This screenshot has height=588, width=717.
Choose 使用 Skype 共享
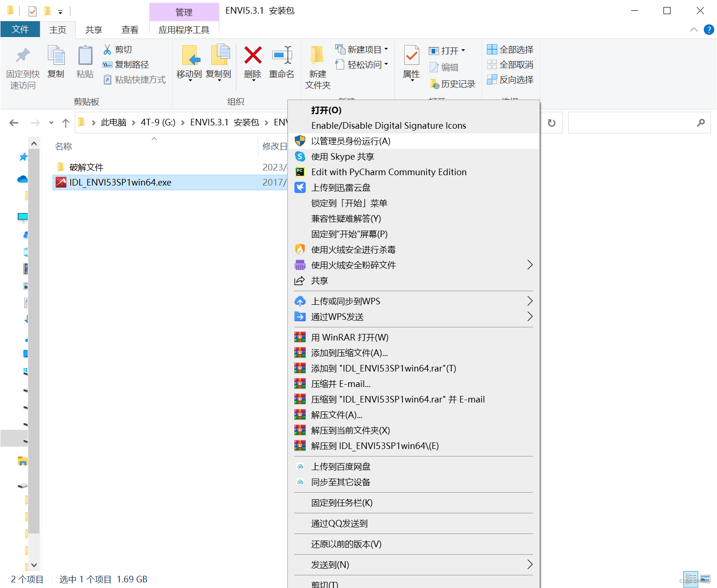[x=414, y=156]
